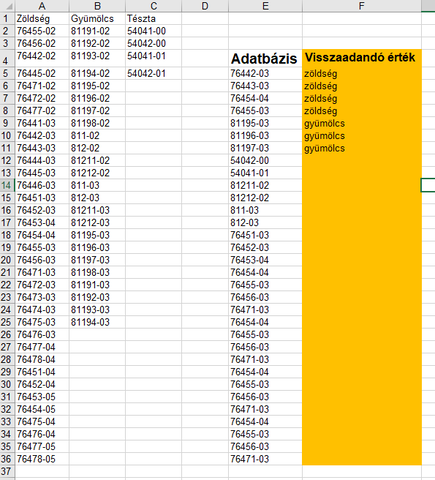Select cell F5 with zöldség
This screenshot has height=480, width=435.
coord(362,73)
